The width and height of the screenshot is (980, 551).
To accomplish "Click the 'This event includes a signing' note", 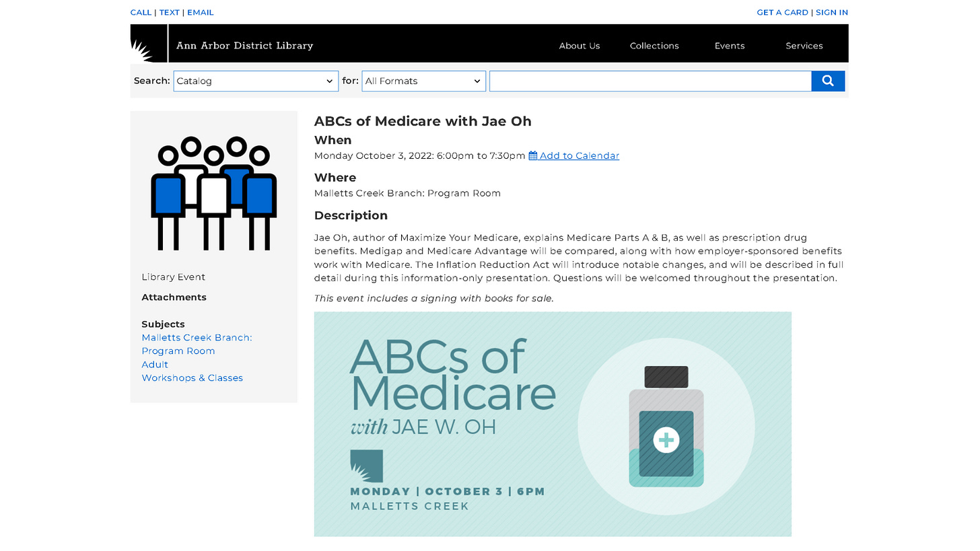I will (x=434, y=299).
